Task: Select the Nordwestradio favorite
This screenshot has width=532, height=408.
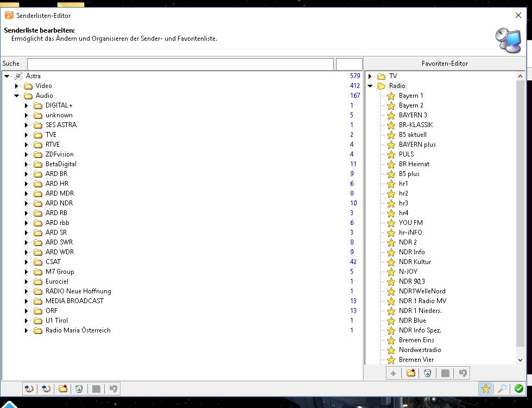Action: coord(420,350)
